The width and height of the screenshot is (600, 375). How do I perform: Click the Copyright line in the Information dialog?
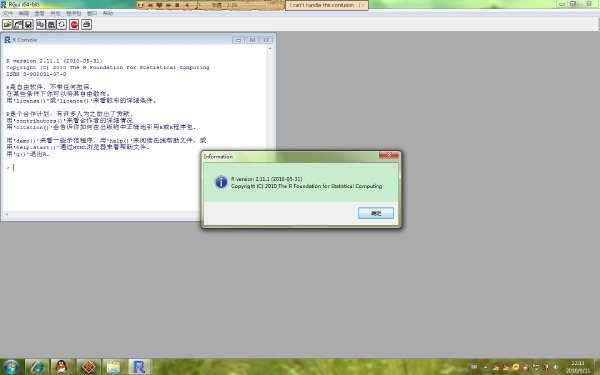(x=307, y=186)
